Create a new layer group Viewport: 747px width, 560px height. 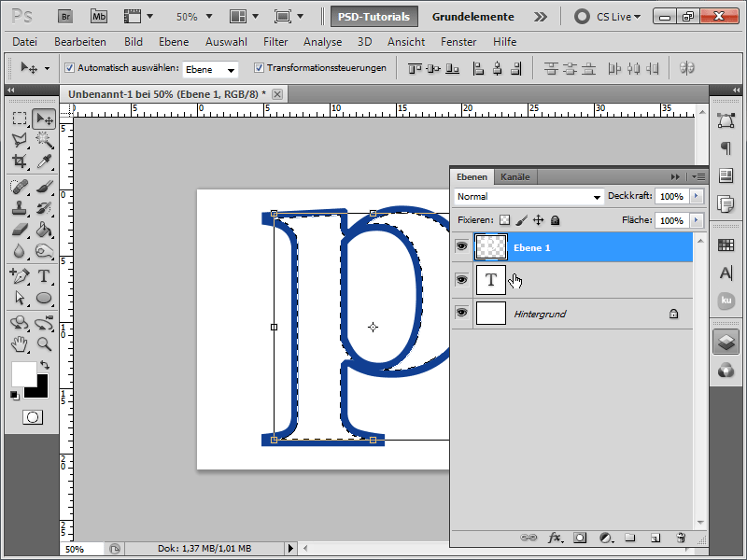click(x=630, y=538)
